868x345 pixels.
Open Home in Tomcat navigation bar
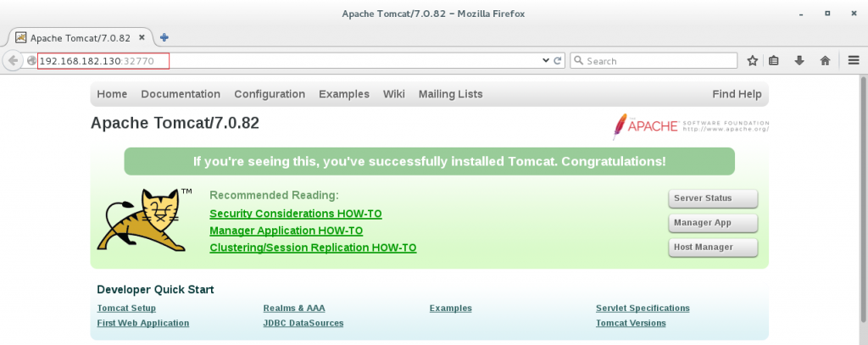click(112, 94)
